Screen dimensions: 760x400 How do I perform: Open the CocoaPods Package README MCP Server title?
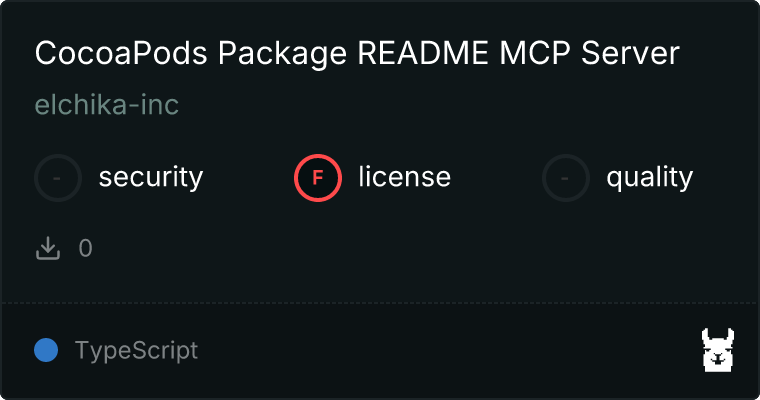357,53
